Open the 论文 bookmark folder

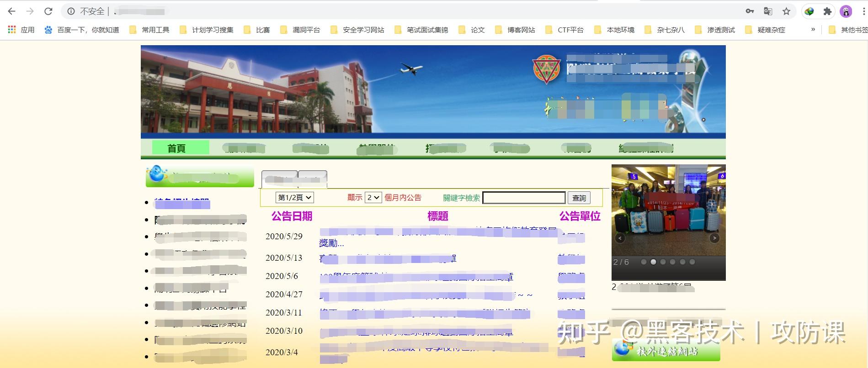pos(472,30)
